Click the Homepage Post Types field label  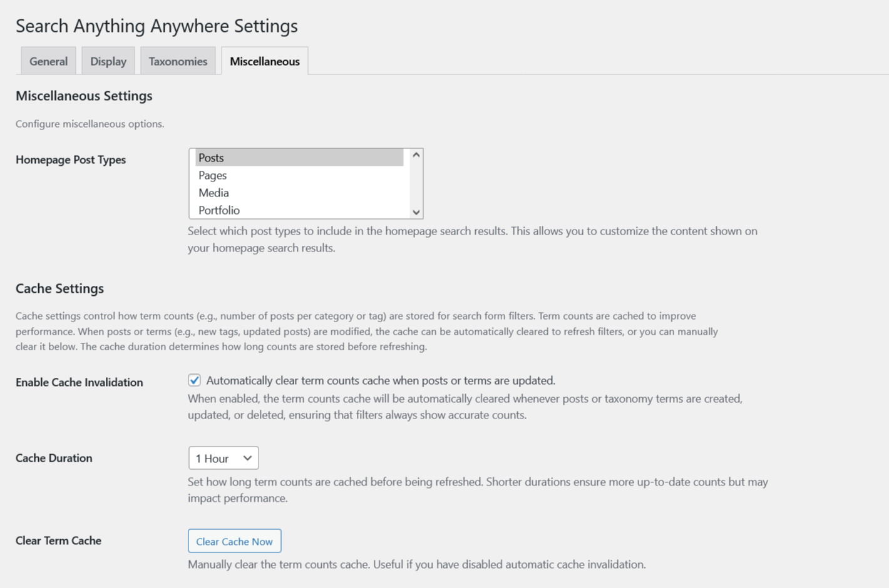point(71,160)
